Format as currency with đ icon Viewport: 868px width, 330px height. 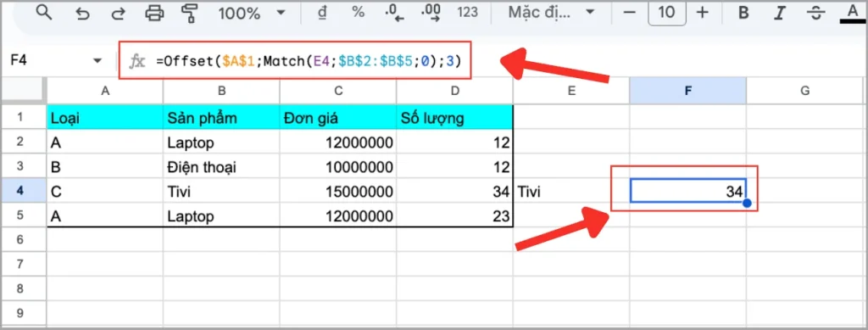click(322, 13)
